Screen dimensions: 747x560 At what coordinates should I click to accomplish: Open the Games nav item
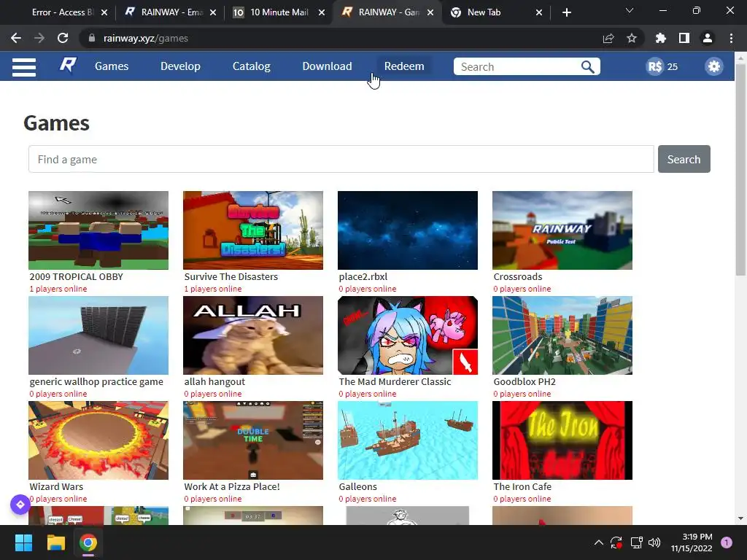pos(112,66)
